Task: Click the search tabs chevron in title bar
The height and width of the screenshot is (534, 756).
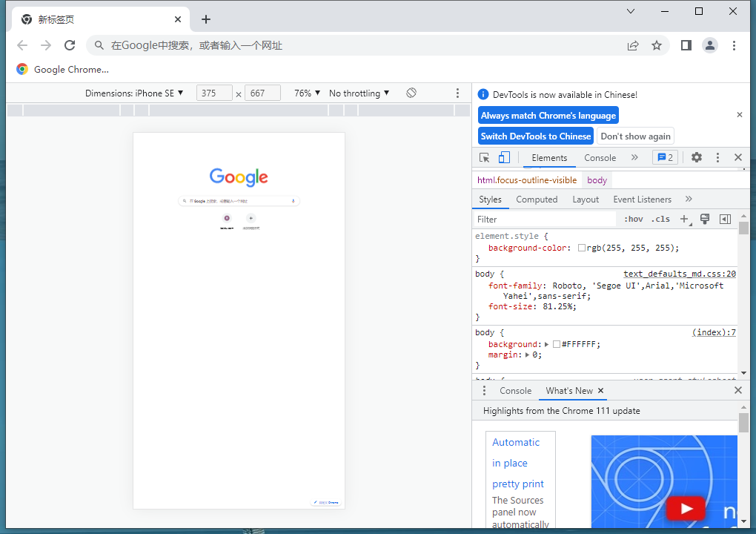Action: [x=631, y=11]
